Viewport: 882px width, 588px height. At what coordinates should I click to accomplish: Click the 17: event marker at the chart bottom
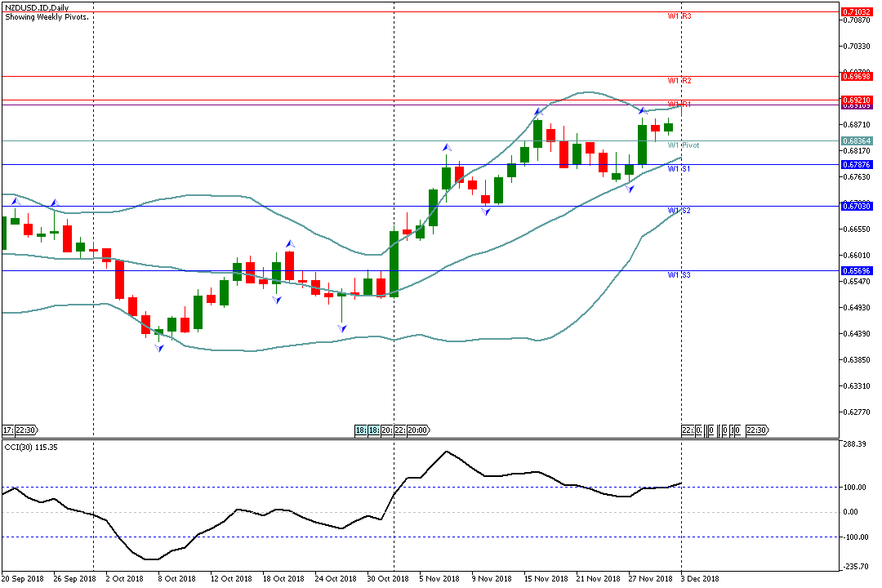tap(7, 430)
